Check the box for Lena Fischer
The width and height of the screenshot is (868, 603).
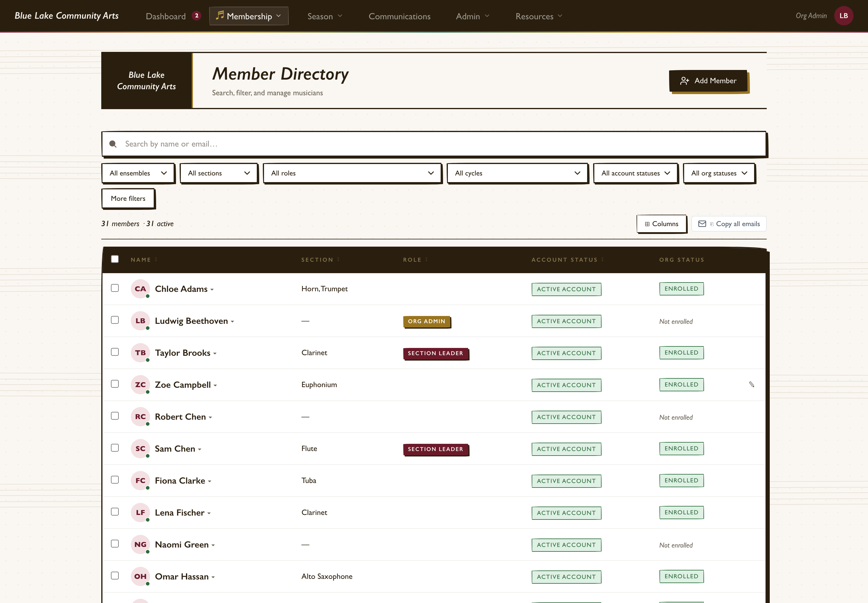tap(115, 512)
